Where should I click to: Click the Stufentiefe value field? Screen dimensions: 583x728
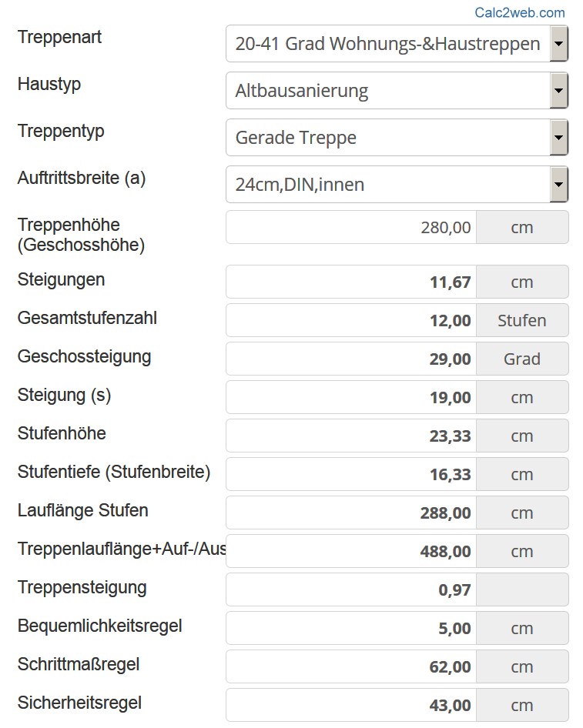coord(351,474)
